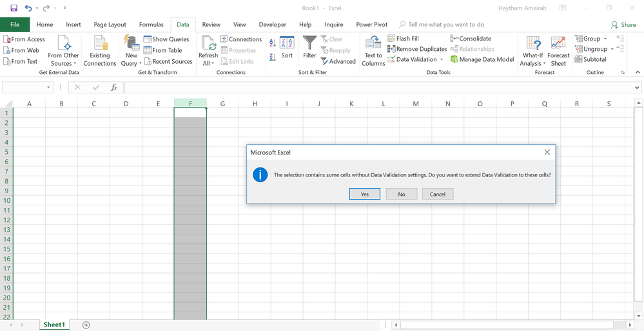Click the Redo arrow icon

pyautogui.click(x=46, y=8)
